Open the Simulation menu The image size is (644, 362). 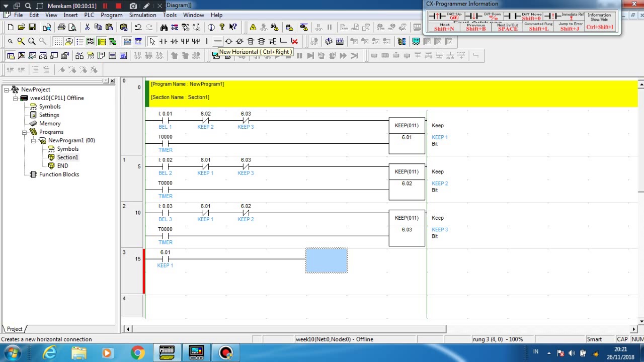pos(142,15)
